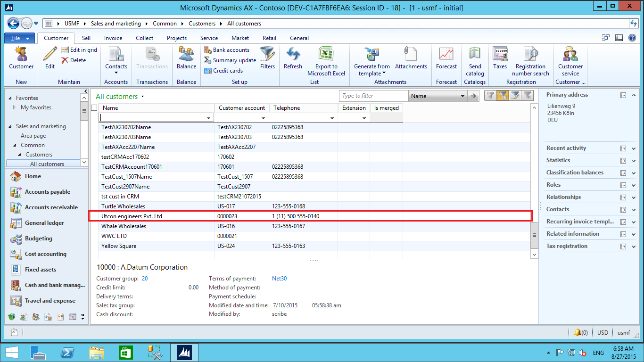Open Customer service
Screen dimensions: 644x362
pos(570,61)
